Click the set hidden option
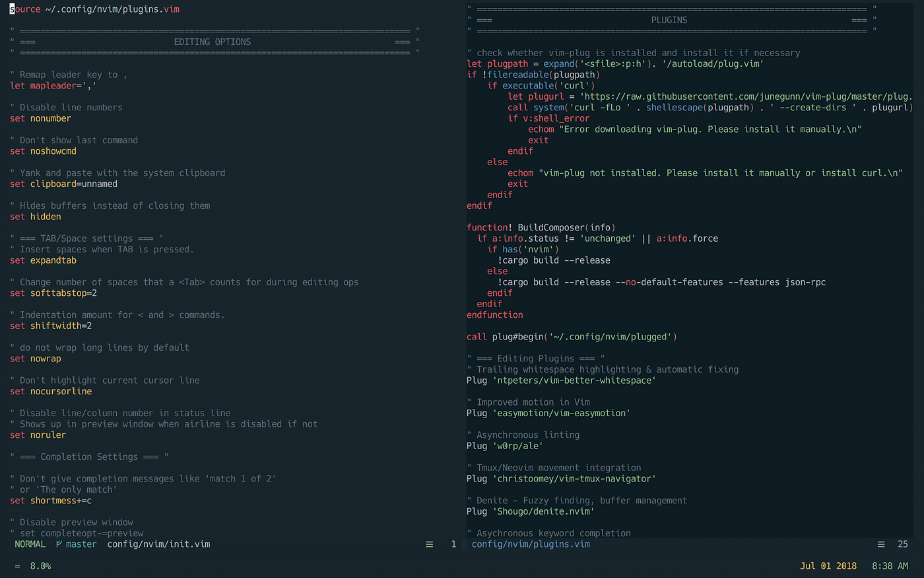Viewport: 924px width, 578px height. click(x=36, y=216)
